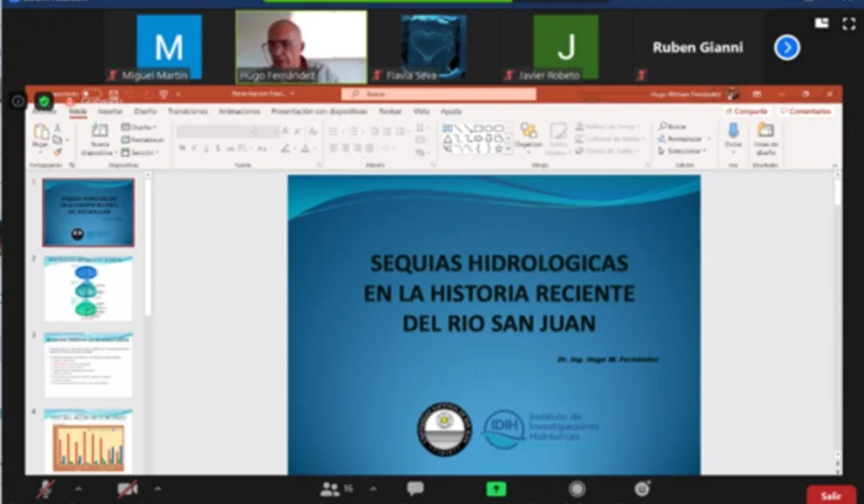Mute the microphone in Zoom
Viewport: 864px width, 504px height.
pyautogui.click(x=43, y=488)
